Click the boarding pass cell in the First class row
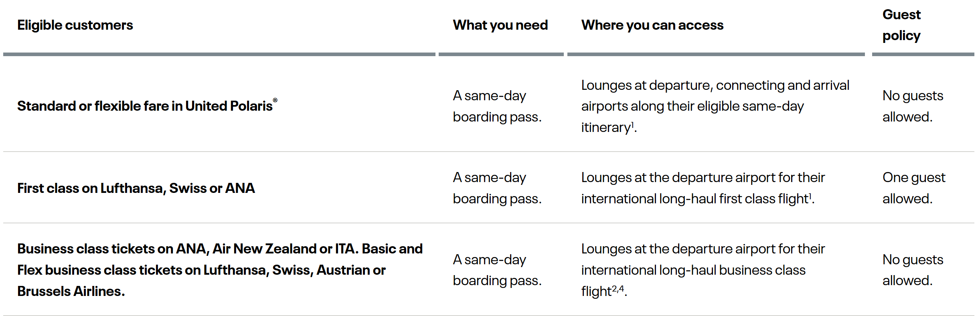The image size is (980, 316). (x=497, y=188)
